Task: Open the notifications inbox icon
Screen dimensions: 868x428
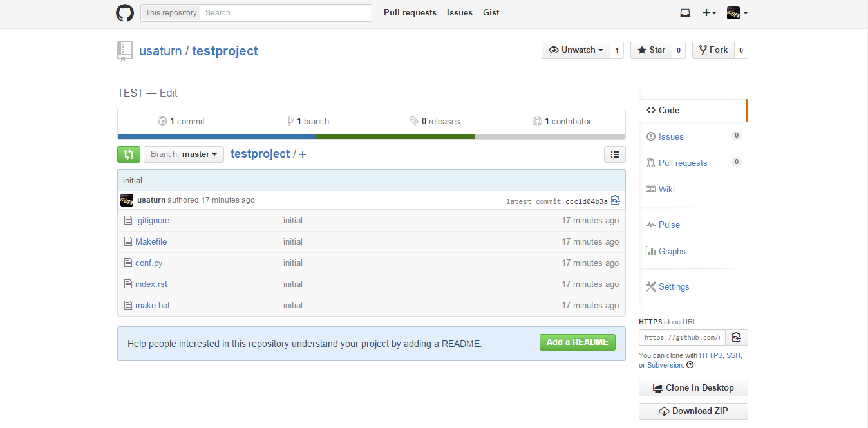Action: [x=685, y=13]
